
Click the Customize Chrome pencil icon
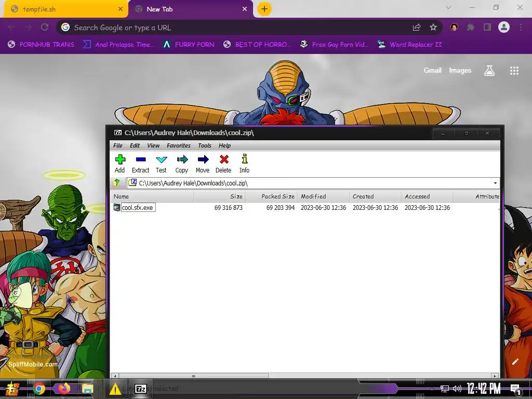[515, 362]
